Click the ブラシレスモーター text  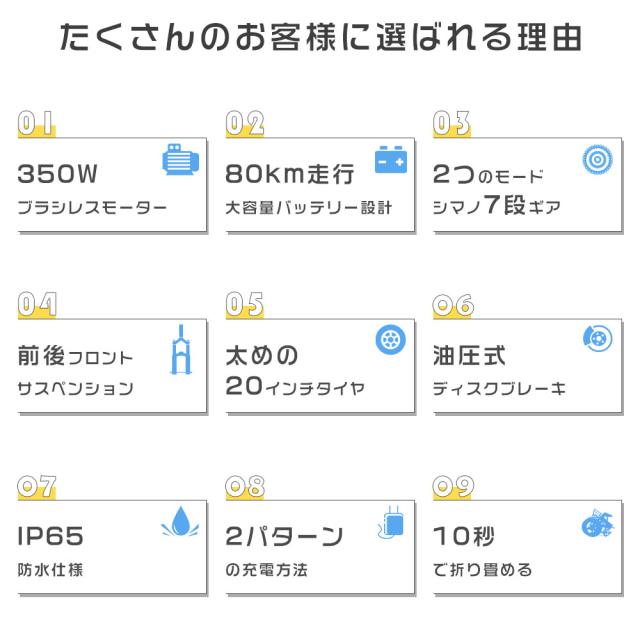coord(92,209)
